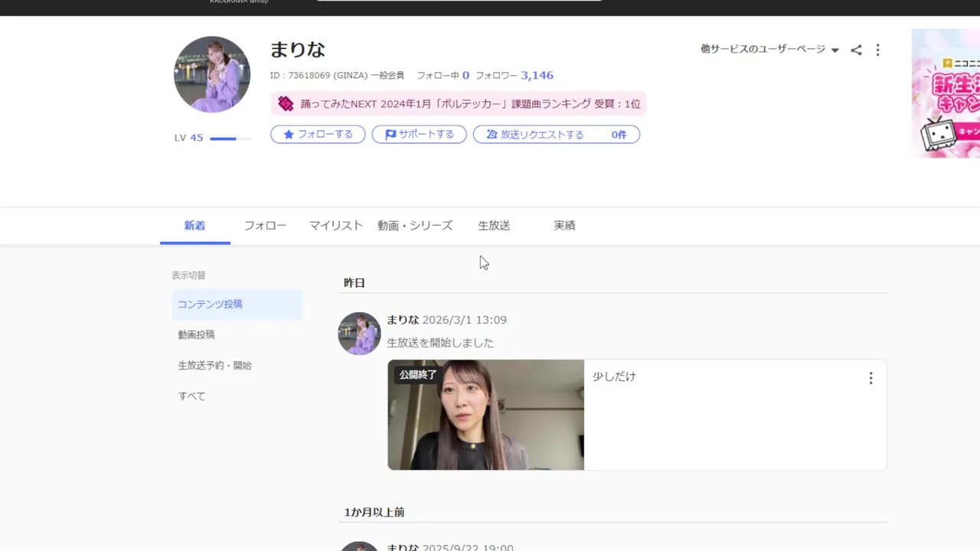This screenshot has width=980, height=551.
Task: Expand 他サービスのユーザーページ dropdown
Action: click(769, 49)
